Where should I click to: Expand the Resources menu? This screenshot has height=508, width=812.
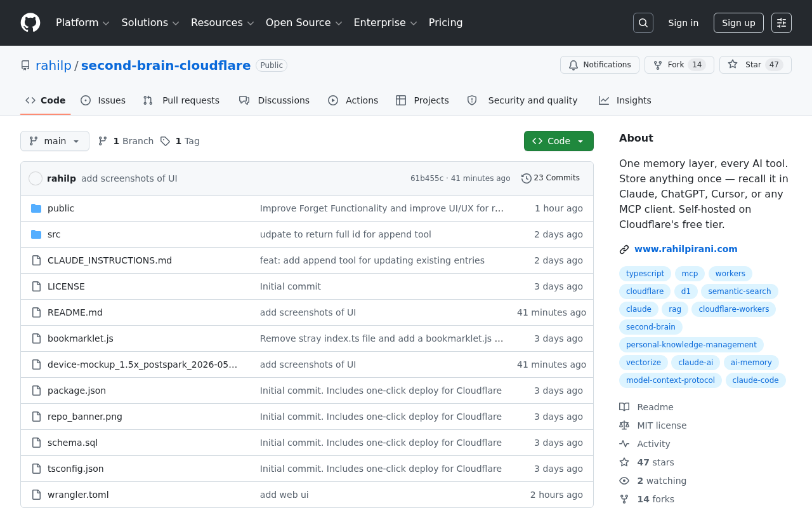pyautogui.click(x=223, y=23)
